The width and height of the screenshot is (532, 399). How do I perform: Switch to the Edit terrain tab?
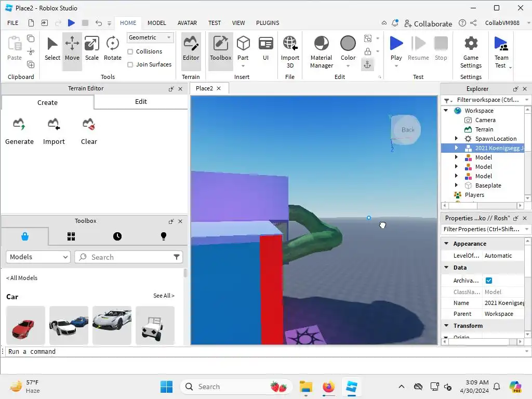tap(141, 102)
